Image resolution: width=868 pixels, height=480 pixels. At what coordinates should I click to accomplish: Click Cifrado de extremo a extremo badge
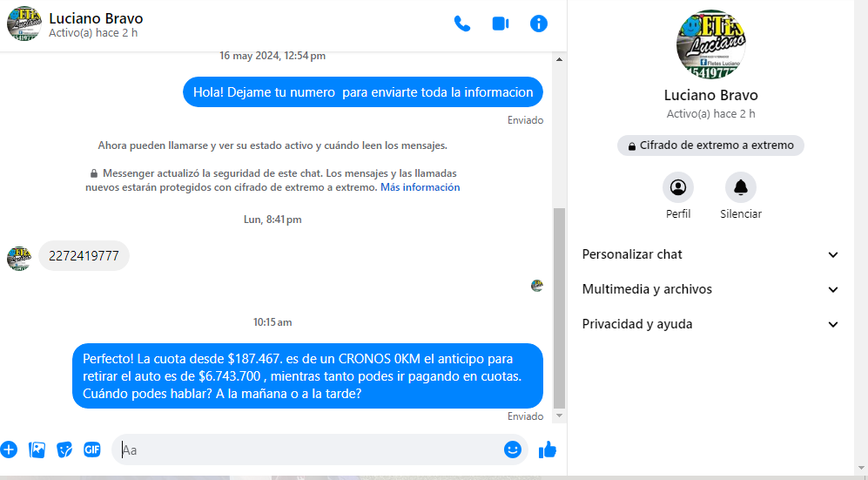pyautogui.click(x=710, y=145)
